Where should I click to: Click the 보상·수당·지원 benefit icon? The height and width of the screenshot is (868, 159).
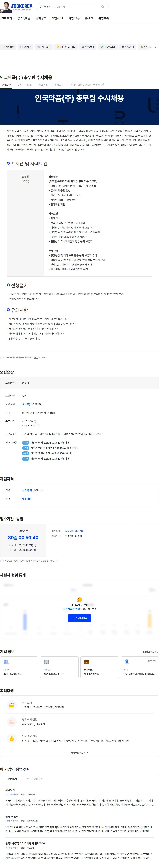(11, 738)
